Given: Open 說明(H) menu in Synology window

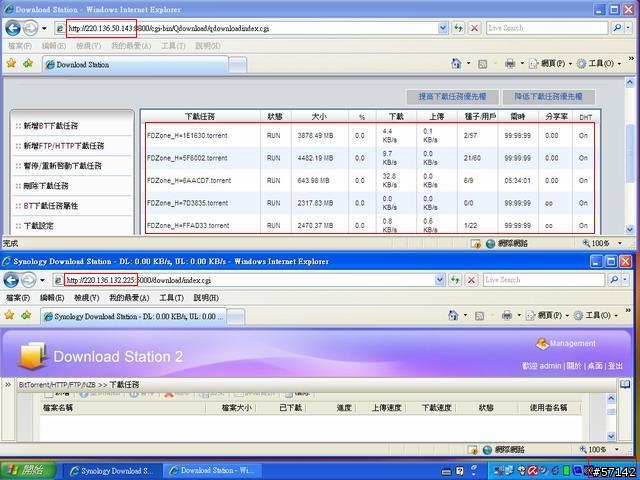Looking at the screenshot, I should [x=206, y=298].
